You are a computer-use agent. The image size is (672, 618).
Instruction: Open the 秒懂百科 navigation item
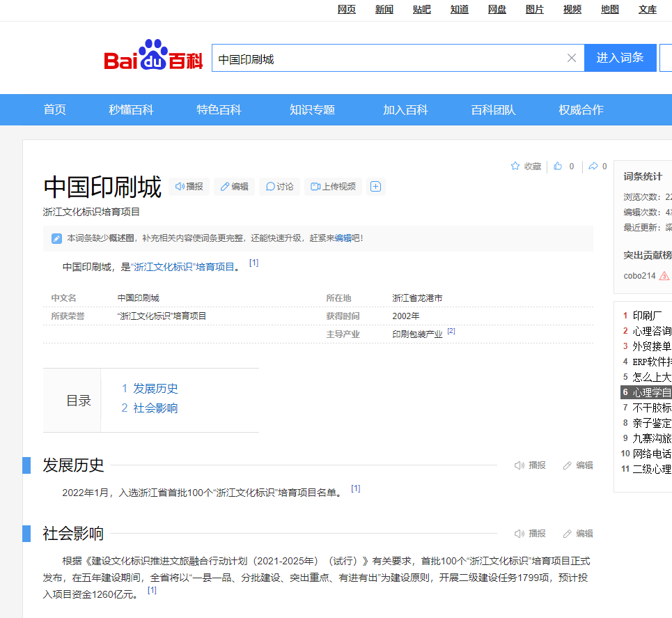131,110
